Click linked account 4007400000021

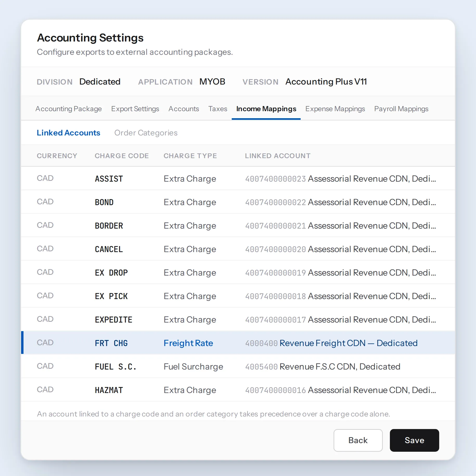341,226
